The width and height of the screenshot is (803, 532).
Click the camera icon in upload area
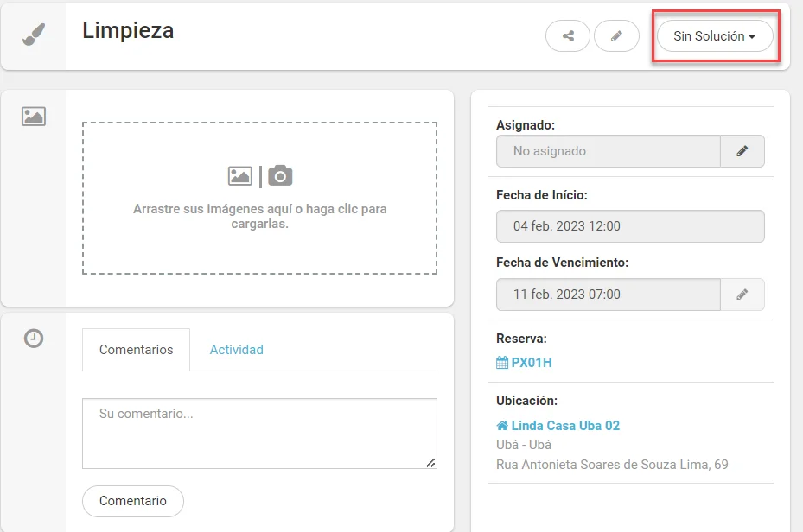pyautogui.click(x=280, y=176)
